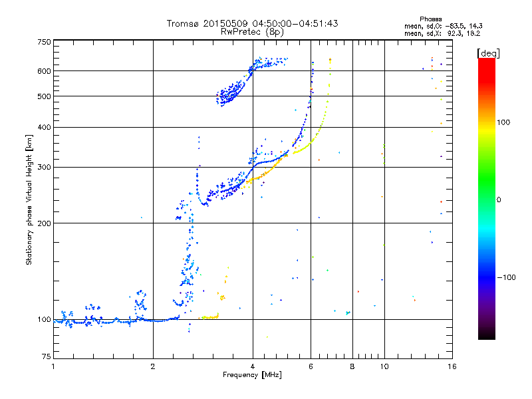The image size is (532, 399).
Task: Click the phase color scale bar
Action: pyautogui.click(x=487, y=199)
